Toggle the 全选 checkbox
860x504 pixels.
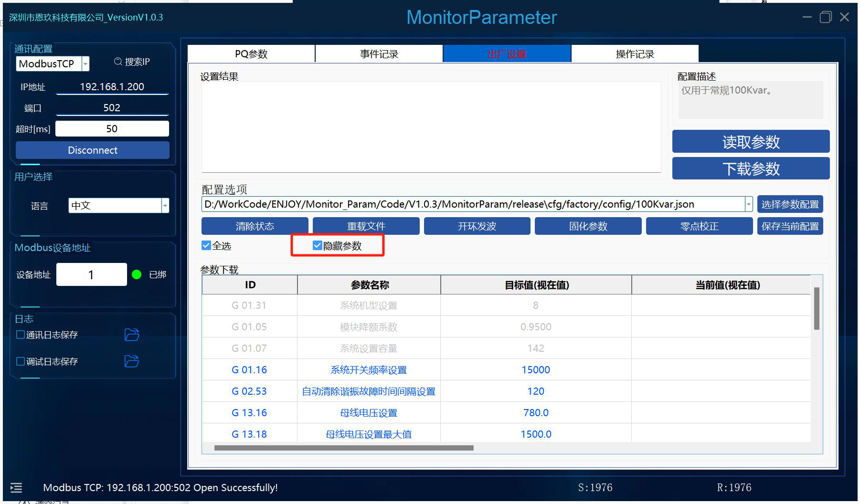(x=206, y=245)
